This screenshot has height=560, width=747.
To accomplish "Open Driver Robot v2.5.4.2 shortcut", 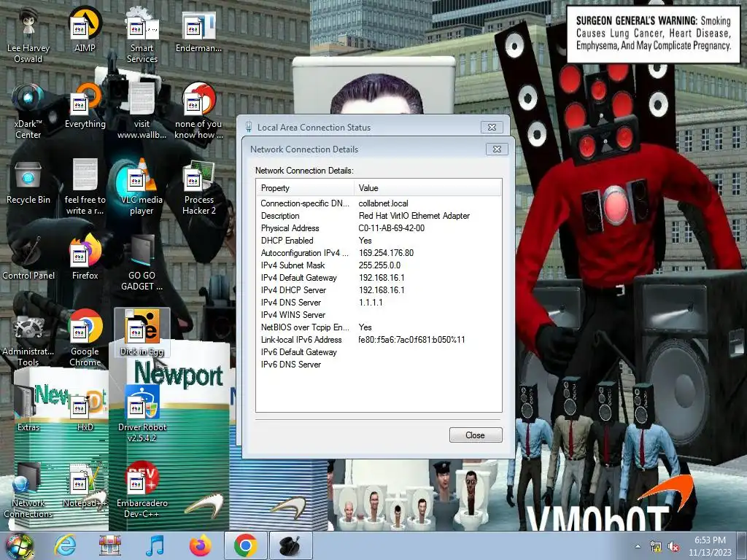I will click(x=142, y=414).
